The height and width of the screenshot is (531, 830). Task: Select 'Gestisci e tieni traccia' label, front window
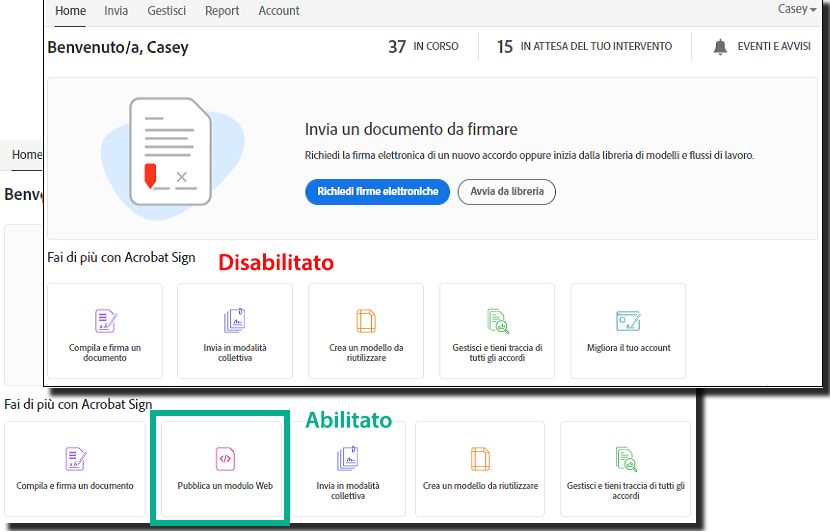point(497,353)
